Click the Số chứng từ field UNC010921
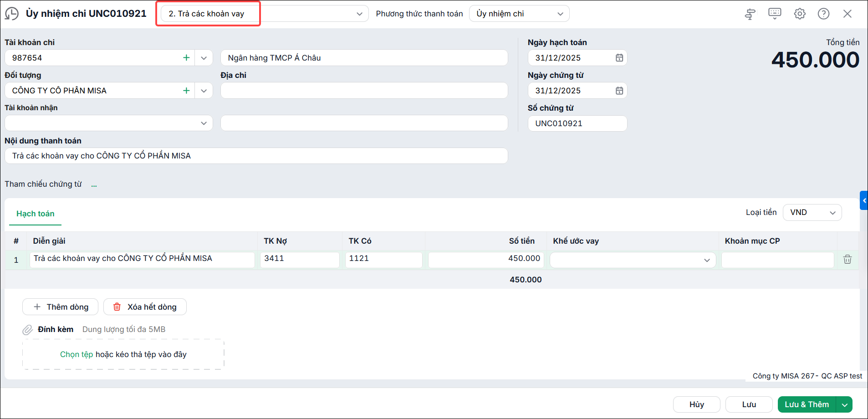 [x=577, y=123]
